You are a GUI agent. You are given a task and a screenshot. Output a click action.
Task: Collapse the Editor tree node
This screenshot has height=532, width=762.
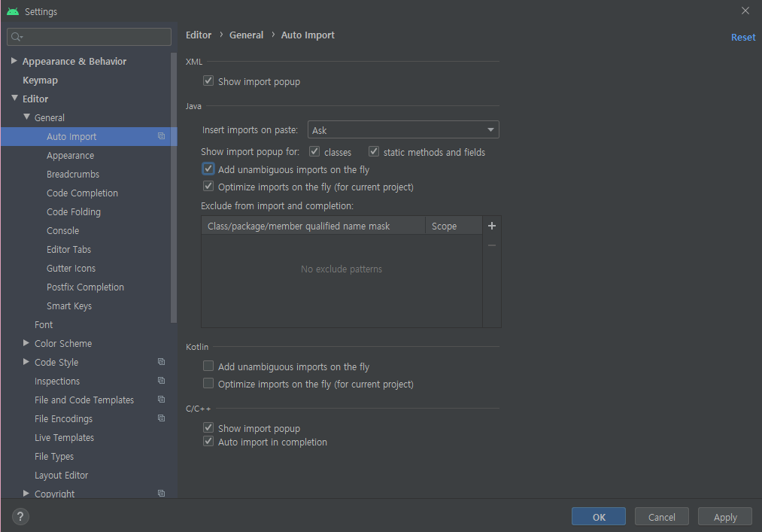(x=14, y=99)
